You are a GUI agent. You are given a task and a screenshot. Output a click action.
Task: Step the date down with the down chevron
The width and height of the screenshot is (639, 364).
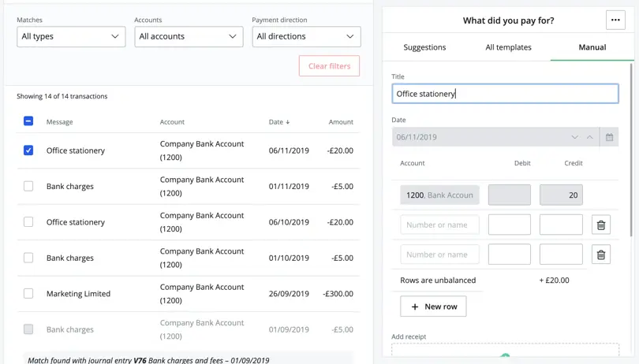tap(574, 137)
